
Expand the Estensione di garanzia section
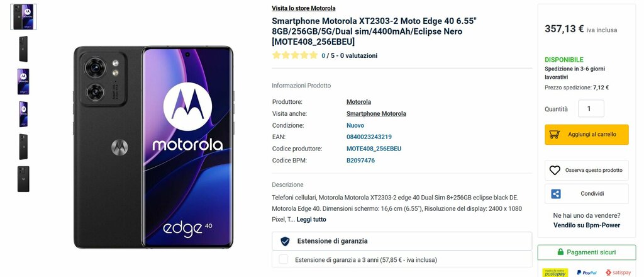tap(402, 241)
